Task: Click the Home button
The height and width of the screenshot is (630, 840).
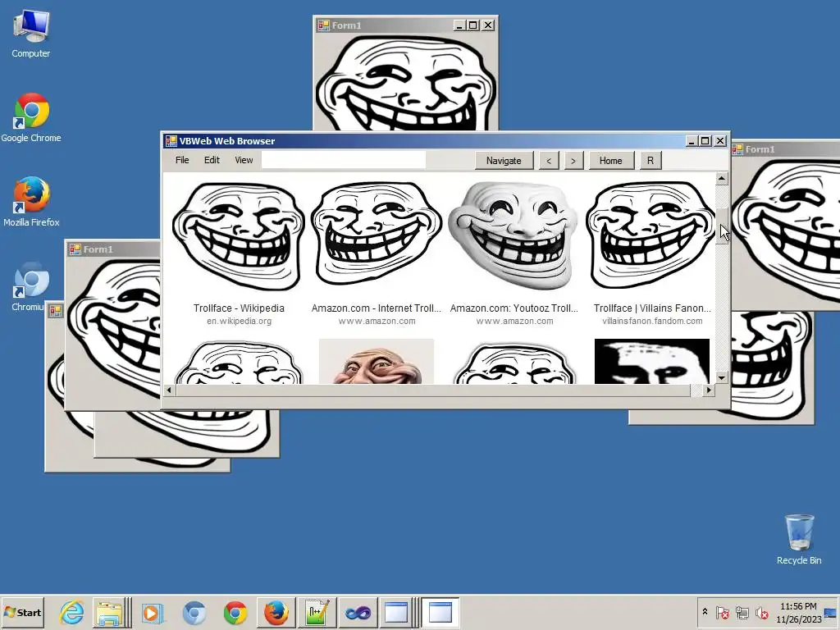Action: [x=610, y=160]
